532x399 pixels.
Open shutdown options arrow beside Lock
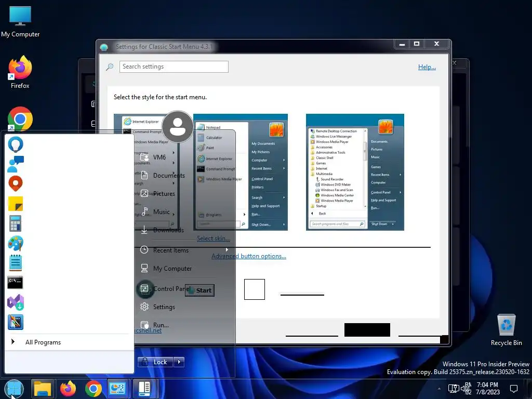(179, 362)
